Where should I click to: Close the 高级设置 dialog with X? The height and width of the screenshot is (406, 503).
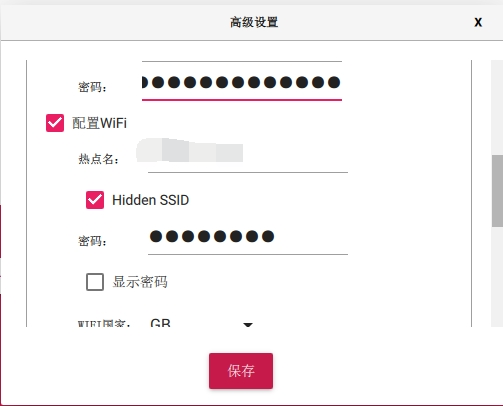[x=478, y=22]
